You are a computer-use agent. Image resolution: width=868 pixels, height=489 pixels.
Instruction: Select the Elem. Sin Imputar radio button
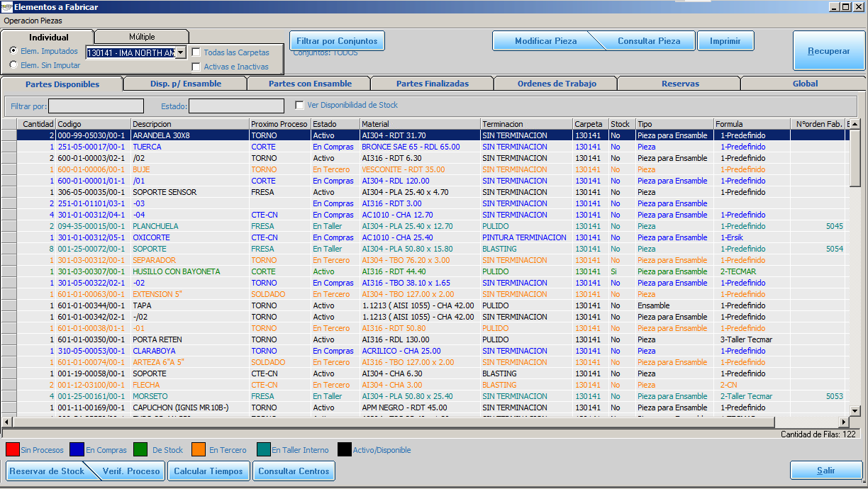[13, 65]
